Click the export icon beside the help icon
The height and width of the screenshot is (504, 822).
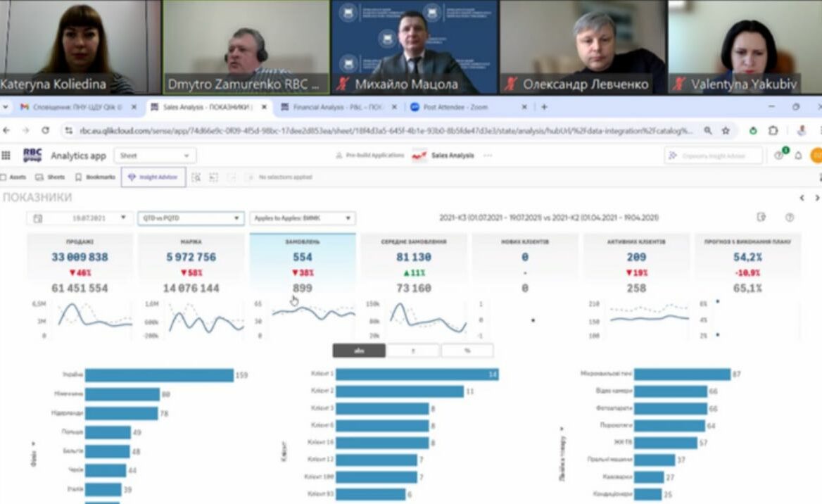761,218
